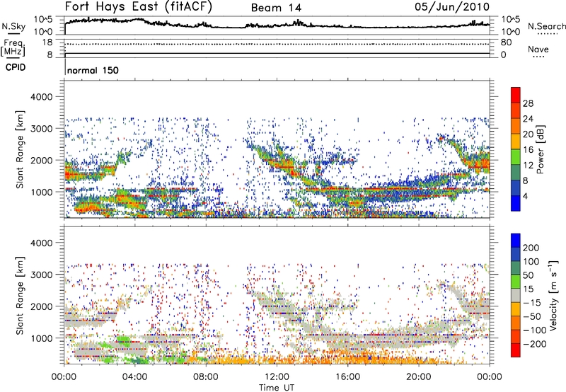Click the '3000' tick of the velocity panel
The height and width of the screenshot is (392, 566).
pos(42,275)
